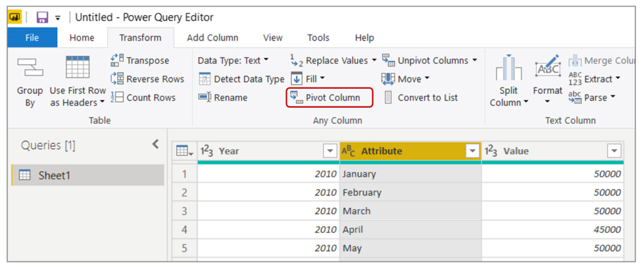Screen dimensions: 644x267
Task: Click the Convert to List icon
Action: (x=388, y=98)
